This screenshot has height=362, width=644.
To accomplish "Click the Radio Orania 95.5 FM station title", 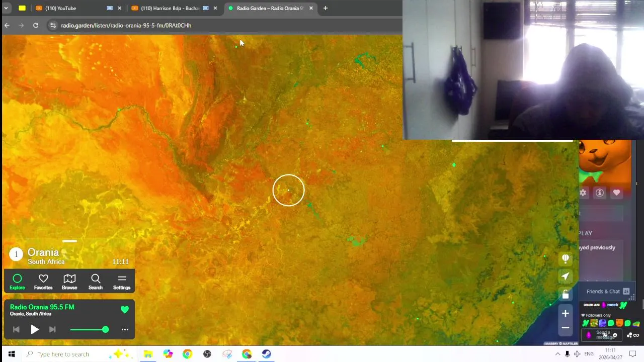I will [42, 307].
